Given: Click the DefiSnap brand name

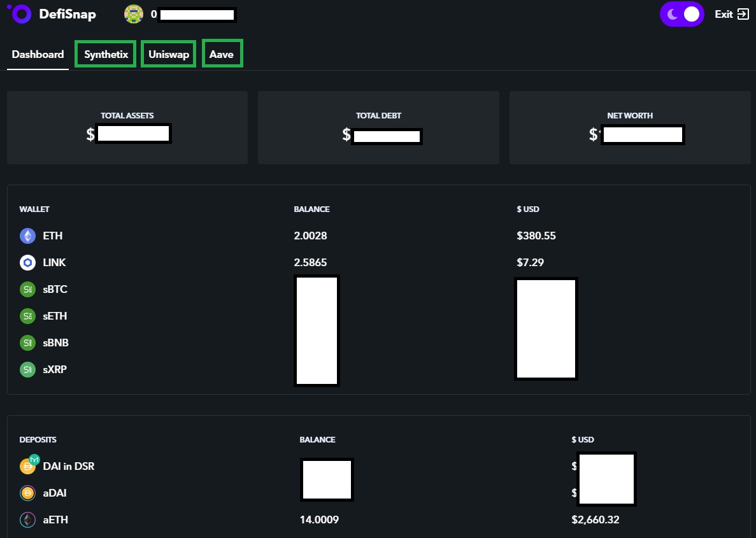Looking at the screenshot, I should click(68, 14).
